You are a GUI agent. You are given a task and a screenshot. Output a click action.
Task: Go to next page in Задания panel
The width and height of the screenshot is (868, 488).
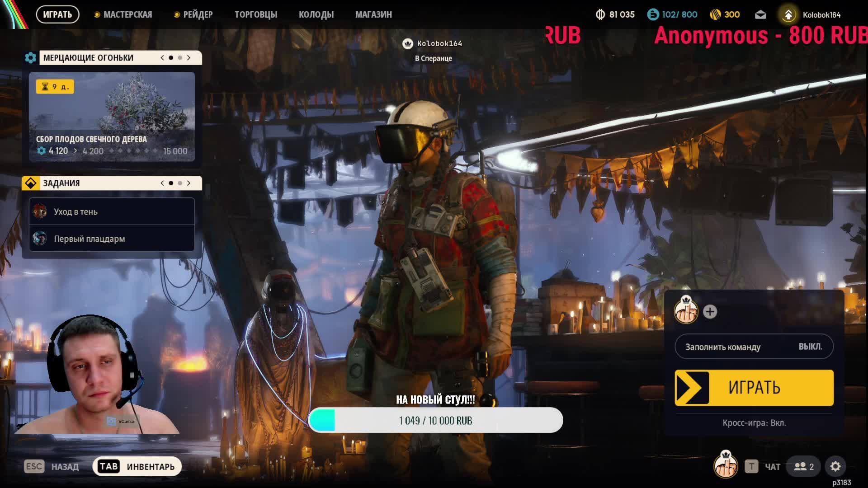(x=189, y=183)
